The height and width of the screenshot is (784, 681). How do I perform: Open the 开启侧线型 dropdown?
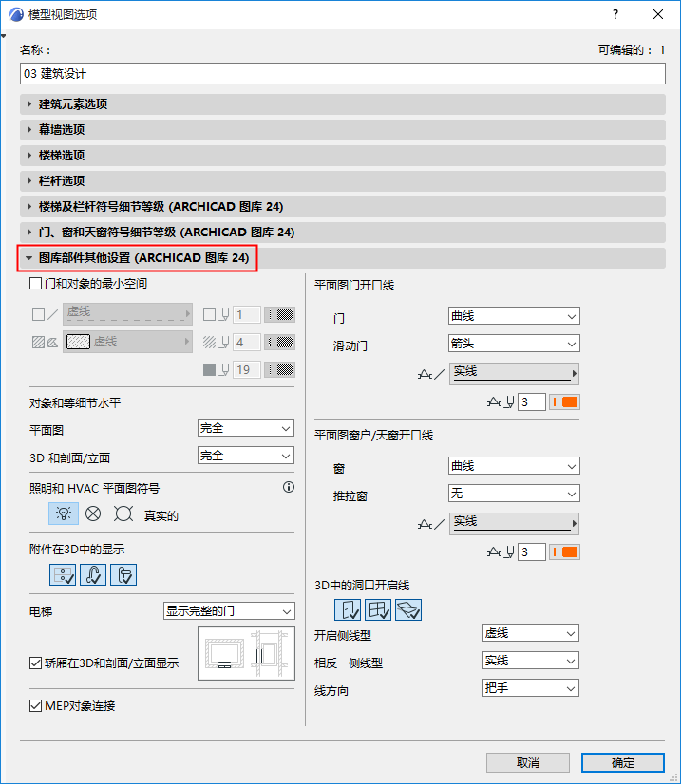(531, 633)
